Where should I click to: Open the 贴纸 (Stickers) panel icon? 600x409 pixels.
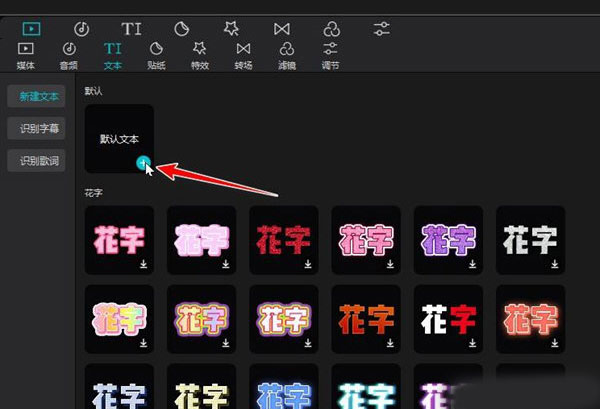156,53
